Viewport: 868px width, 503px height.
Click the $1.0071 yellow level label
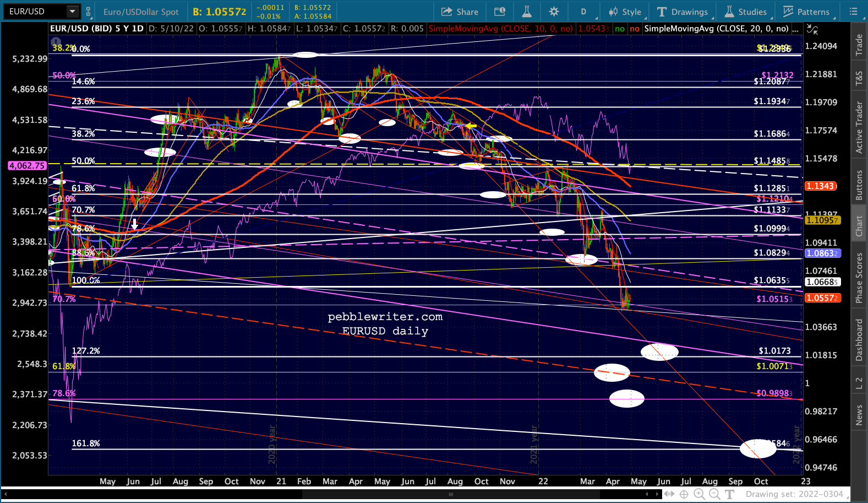(x=774, y=366)
